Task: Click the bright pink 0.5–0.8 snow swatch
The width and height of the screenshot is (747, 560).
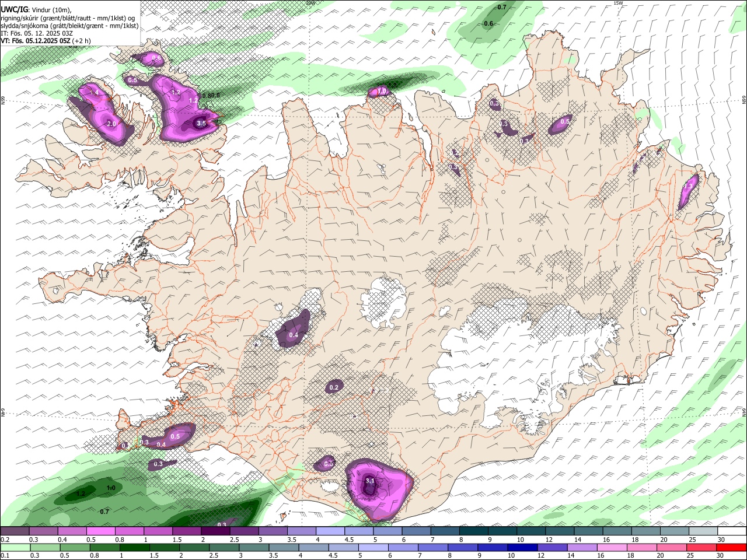Action: [x=100, y=531]
